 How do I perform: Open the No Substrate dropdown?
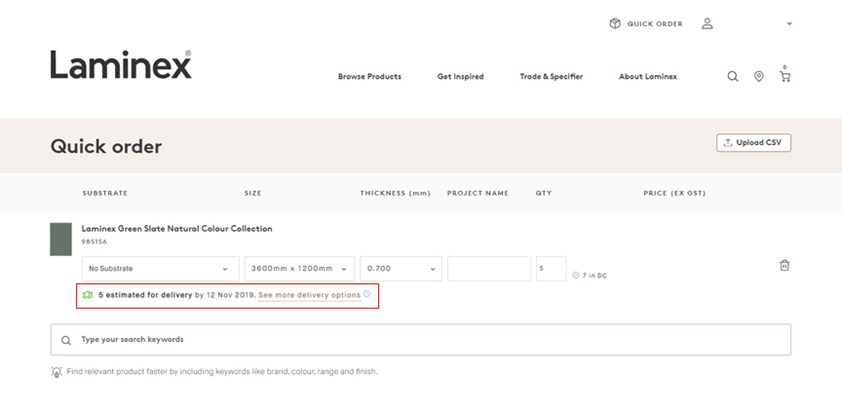coord(159,268)
